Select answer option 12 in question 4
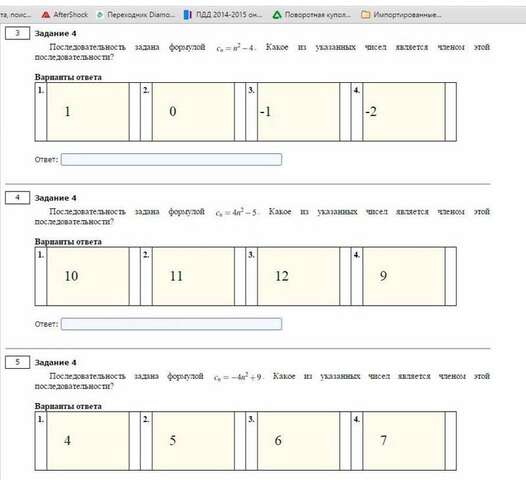This screenshot has height=480, width=526. pos(299,276)
